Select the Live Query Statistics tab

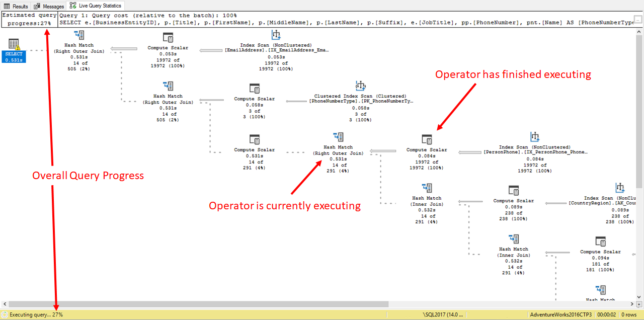96,6
